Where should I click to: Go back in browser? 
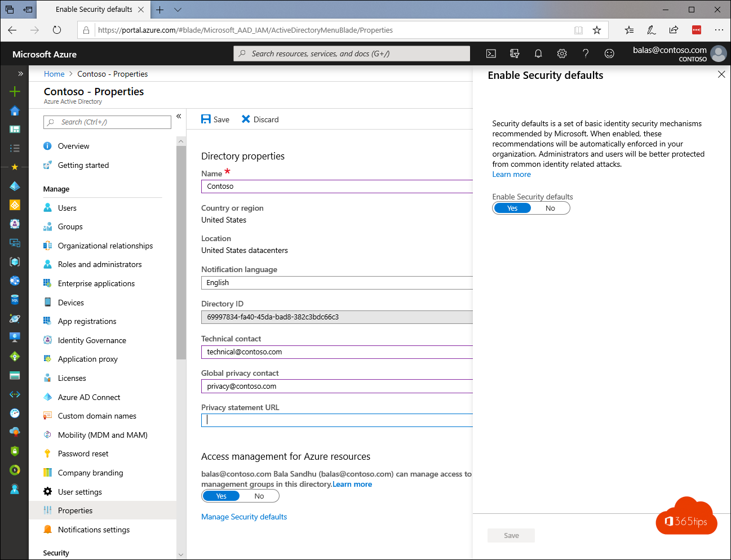coord(12,30)
